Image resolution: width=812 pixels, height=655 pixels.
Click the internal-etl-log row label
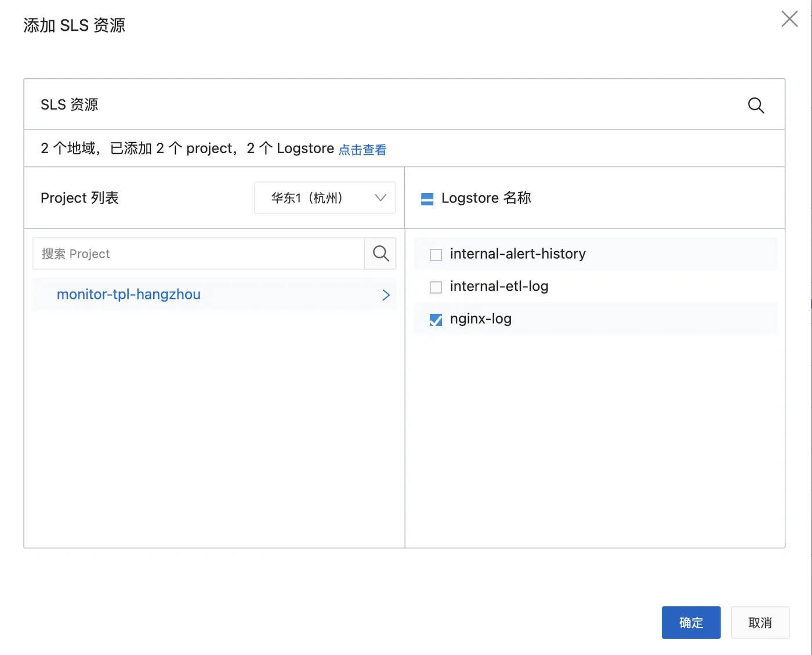[x=499, y=287]
